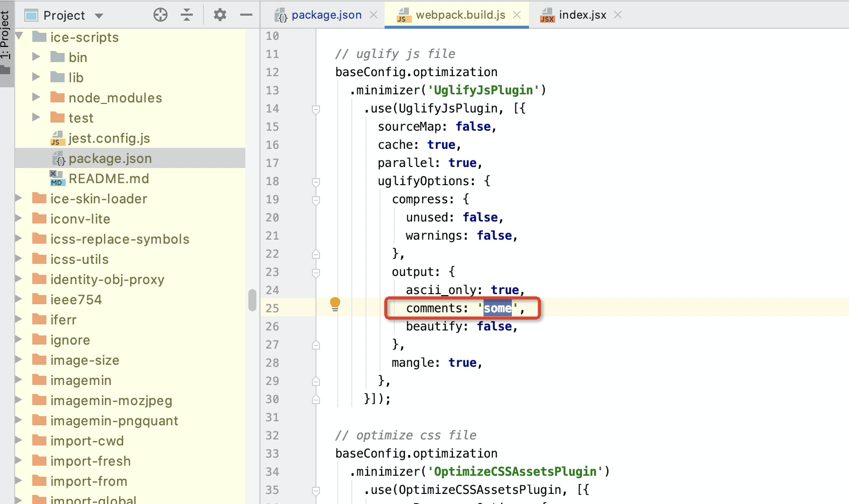Image resolution: width=849 pixels, height=504 pixels.
Task: Collapse the ice-scripts folder
Action: tap(20, 36)
